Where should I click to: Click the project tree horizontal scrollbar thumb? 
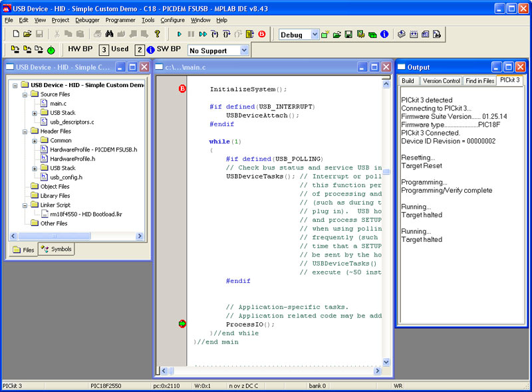tap(55, 236)
